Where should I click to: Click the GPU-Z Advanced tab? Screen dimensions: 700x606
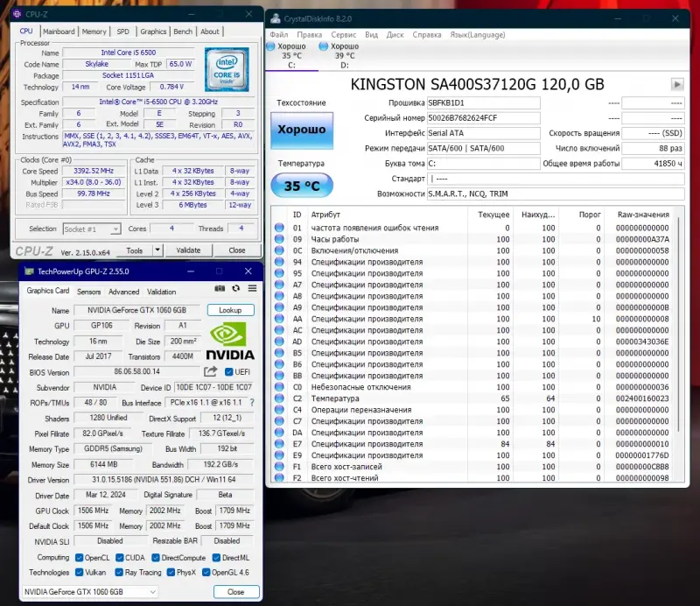point(123,292)
